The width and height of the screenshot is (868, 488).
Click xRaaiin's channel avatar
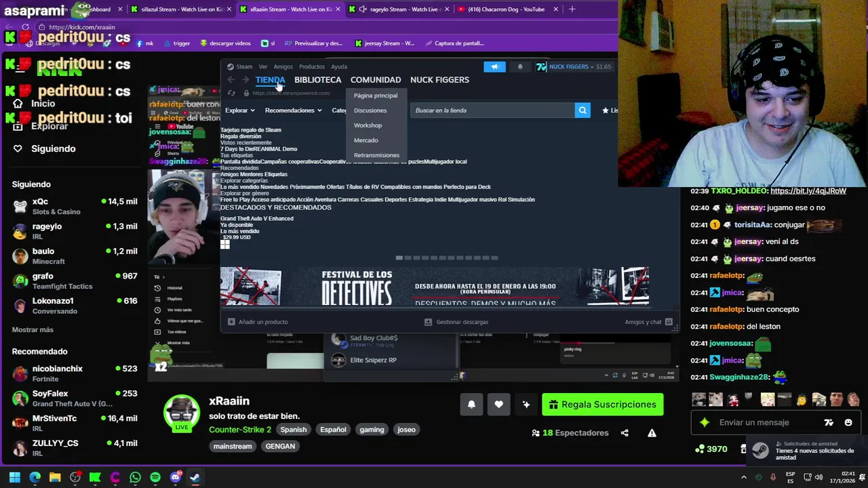tap(181, 412)
